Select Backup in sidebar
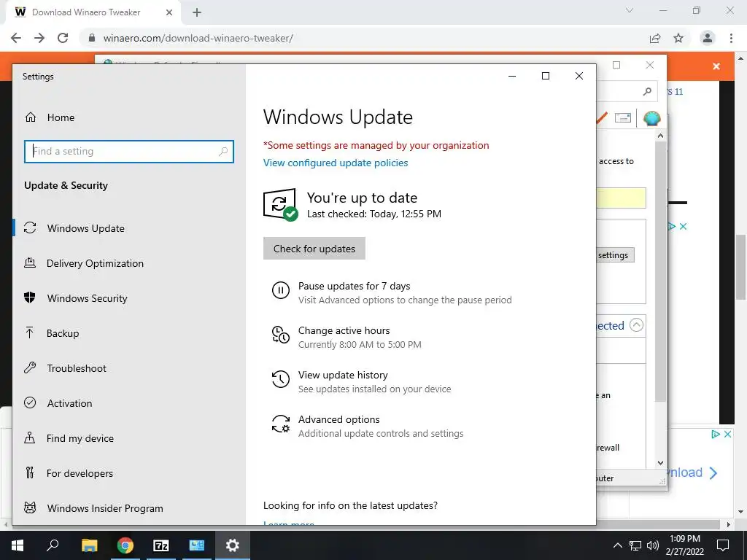 (x=63, y=333)
